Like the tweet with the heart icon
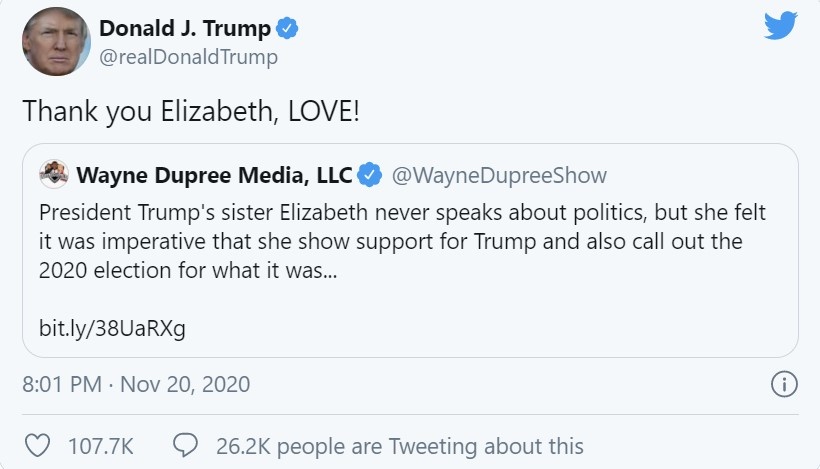820x469 pixels. (x=37, y=445)
